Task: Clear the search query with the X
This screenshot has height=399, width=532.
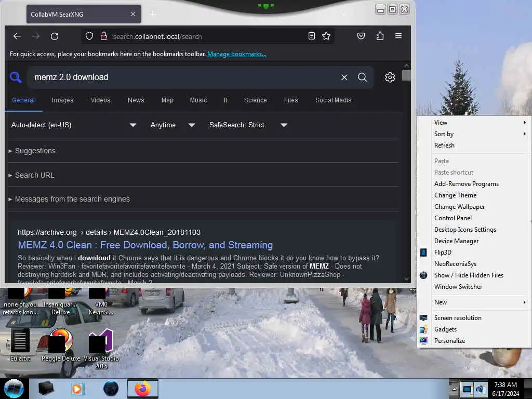Action: 344,77
